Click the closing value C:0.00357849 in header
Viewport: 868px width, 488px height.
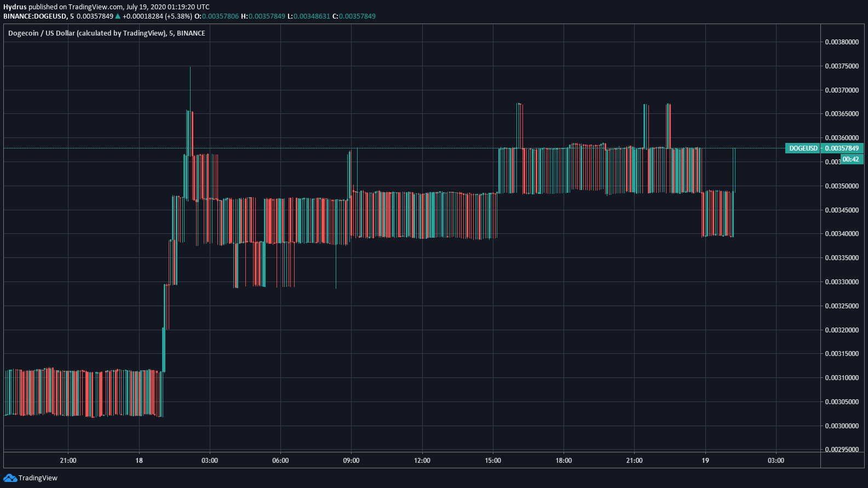(354, 16)
